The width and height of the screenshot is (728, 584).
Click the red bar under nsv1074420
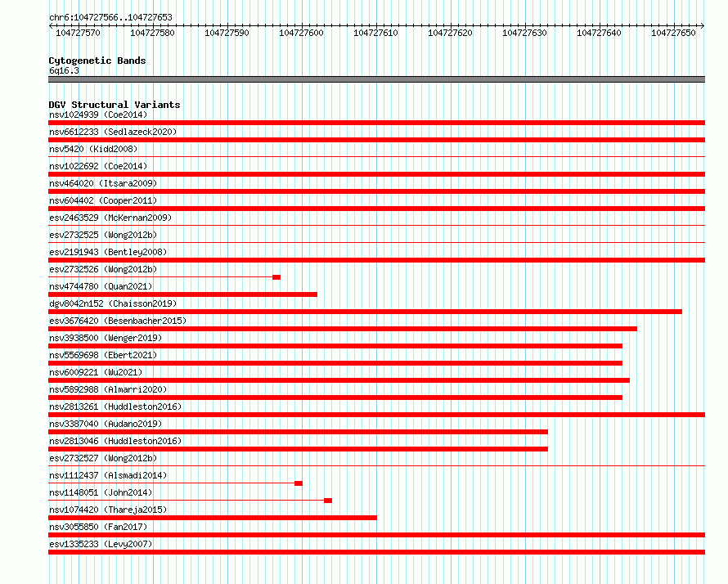213,518
